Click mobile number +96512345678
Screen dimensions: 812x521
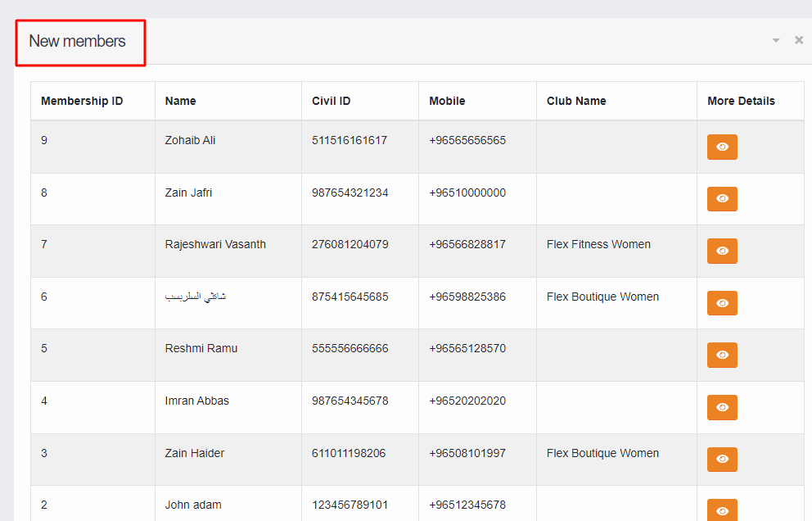(x=467, y=505)
